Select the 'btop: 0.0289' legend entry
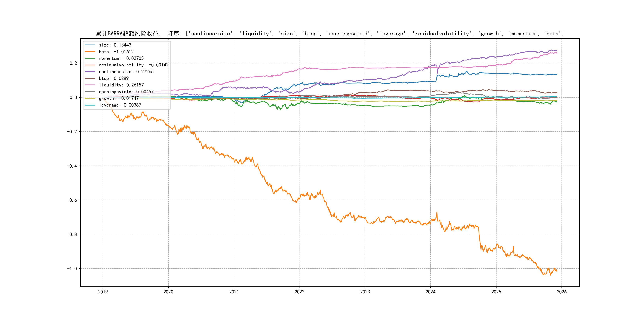The image size is (644, 322). click(113, 79)
